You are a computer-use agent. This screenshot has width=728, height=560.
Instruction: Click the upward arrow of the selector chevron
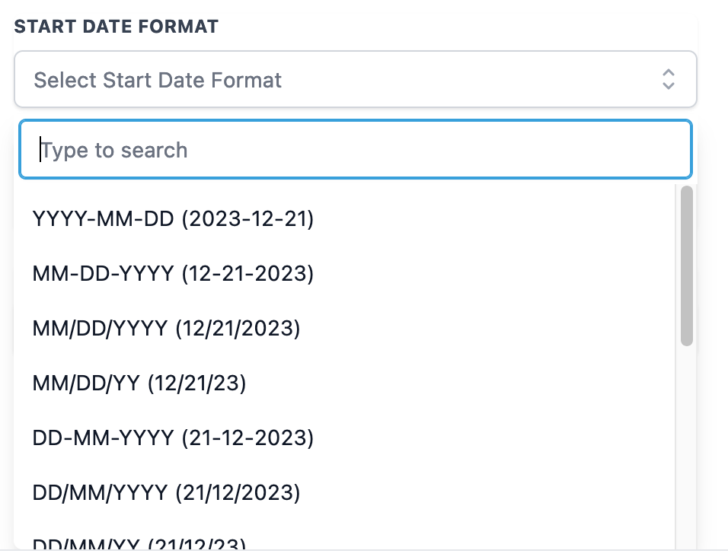pyautogui.click(x=668, y=73)
